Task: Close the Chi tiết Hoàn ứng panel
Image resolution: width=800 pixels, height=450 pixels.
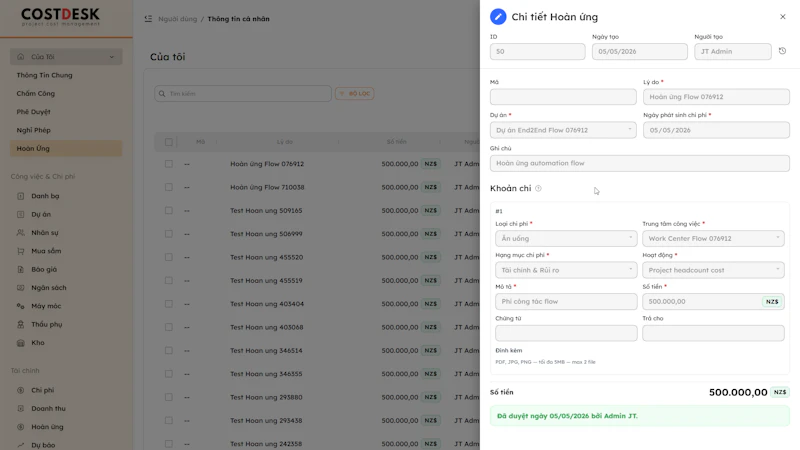Action: pyautogui.click(x=783, y=17)
